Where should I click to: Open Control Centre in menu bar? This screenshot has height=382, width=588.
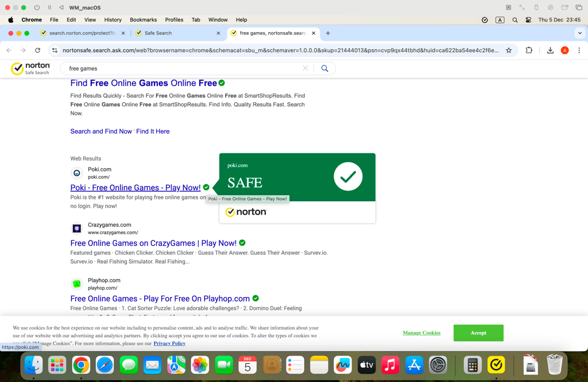528,20
